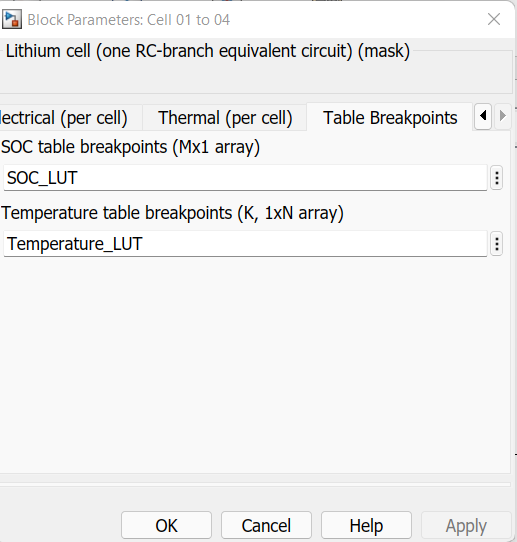The image size is (517, 542).
Task: Click into the SOC_LUT input field
Action: [245, 178]
